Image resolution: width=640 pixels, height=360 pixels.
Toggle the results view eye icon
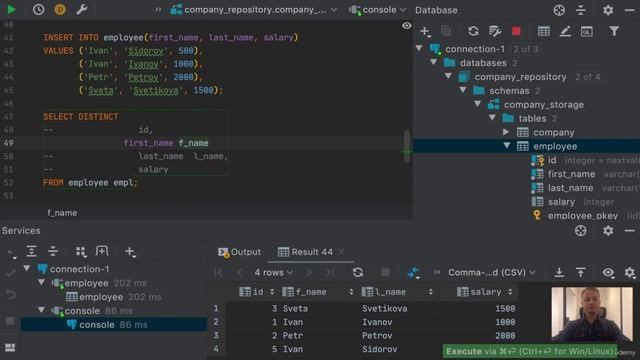click(x=608, y=272)
